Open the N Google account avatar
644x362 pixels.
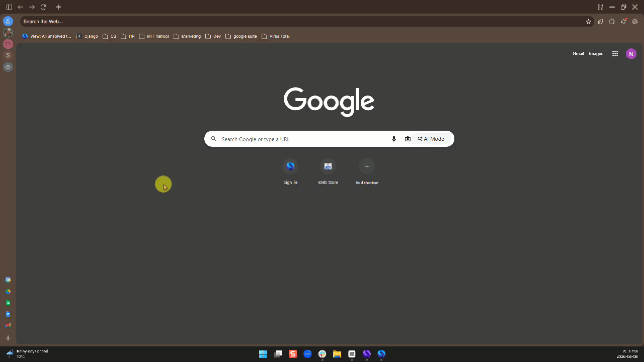pos(631,53)
